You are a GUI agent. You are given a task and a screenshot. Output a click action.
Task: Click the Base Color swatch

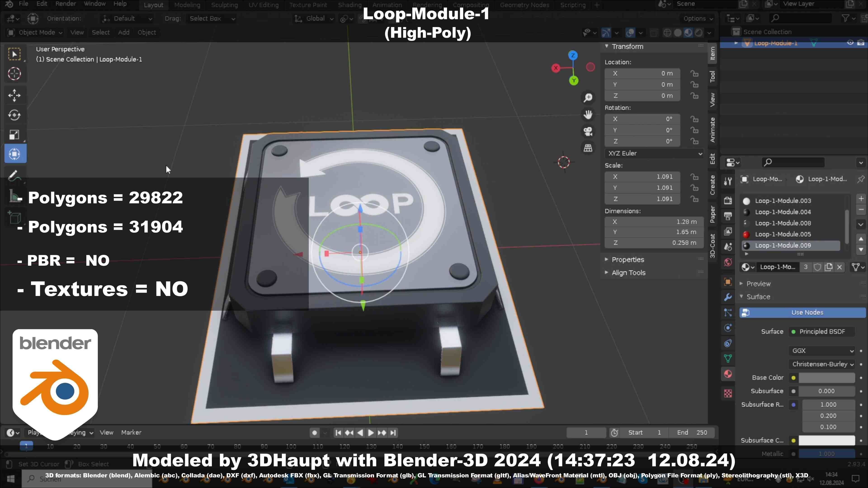pyautogui.click(x=827, y=378)
